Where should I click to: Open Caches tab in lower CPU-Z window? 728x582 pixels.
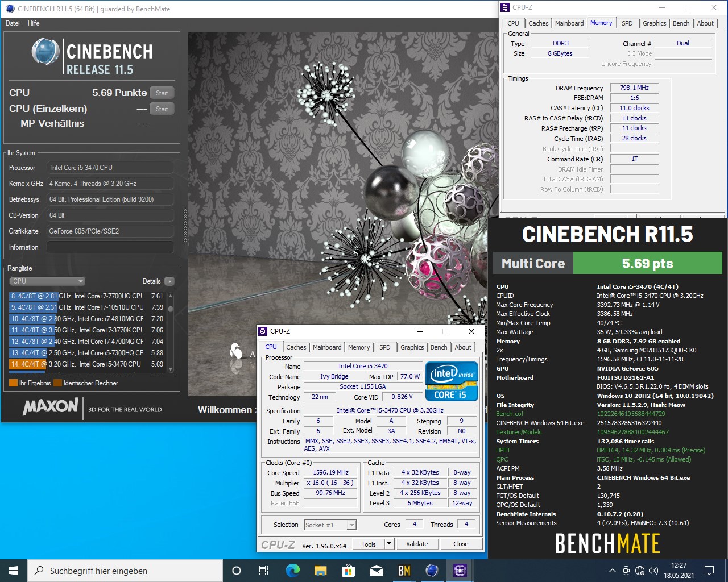coord(296,347)
